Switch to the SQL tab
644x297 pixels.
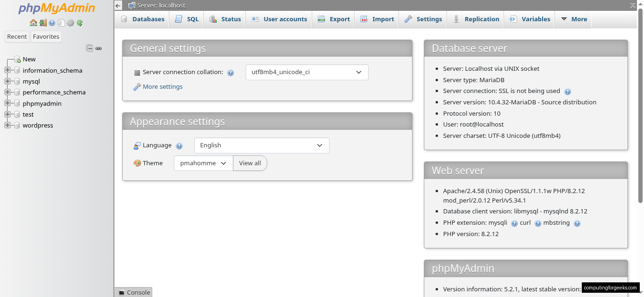tap(187, 19)
